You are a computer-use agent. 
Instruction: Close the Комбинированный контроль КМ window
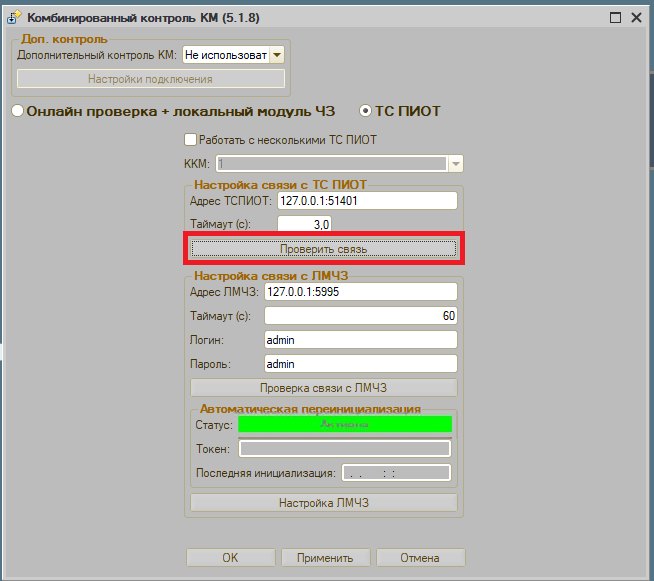(x=636, y=18)
